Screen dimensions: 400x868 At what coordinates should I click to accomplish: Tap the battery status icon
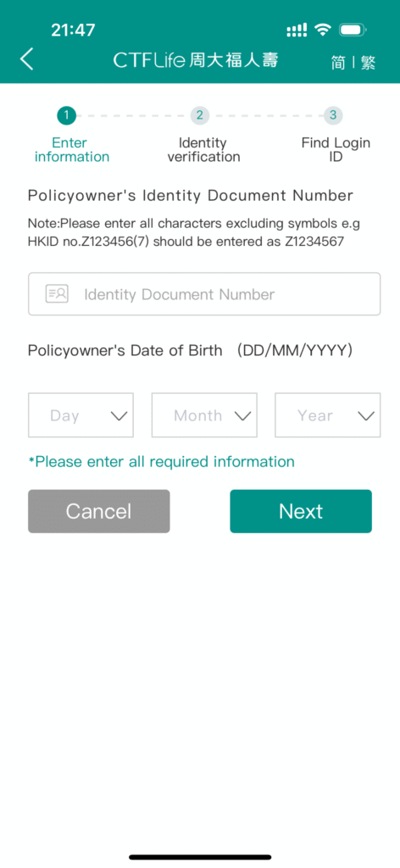coord(353,30)
